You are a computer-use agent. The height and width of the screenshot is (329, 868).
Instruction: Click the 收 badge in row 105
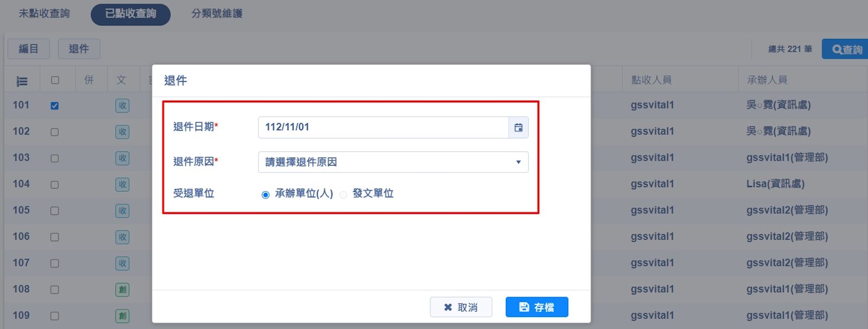click(x=123, y=211)
